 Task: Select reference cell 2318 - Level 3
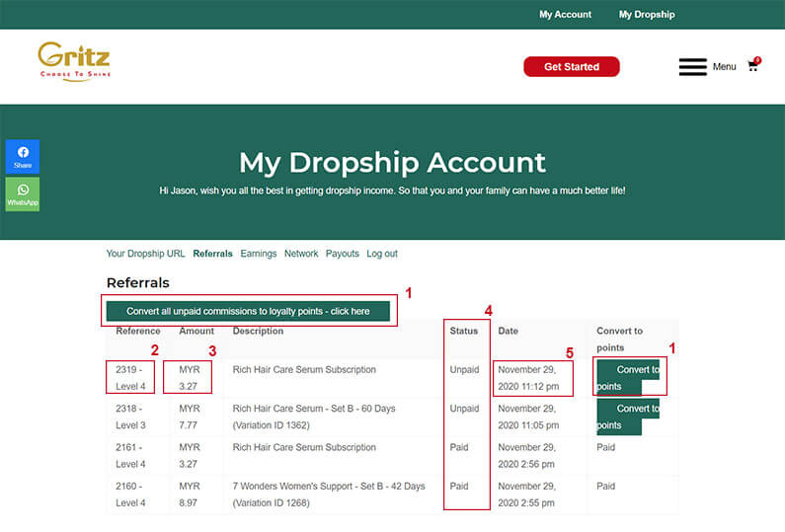[x=130, y=417]
